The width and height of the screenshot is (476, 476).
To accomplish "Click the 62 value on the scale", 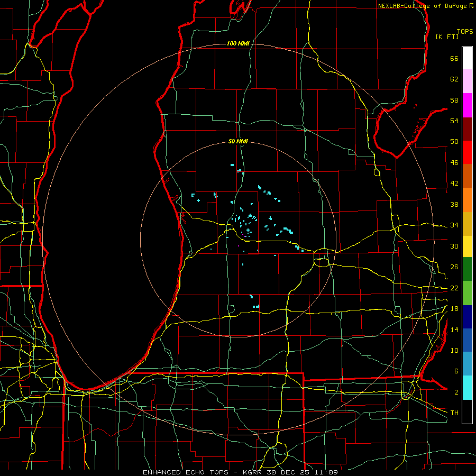I will tap(454, 79).
